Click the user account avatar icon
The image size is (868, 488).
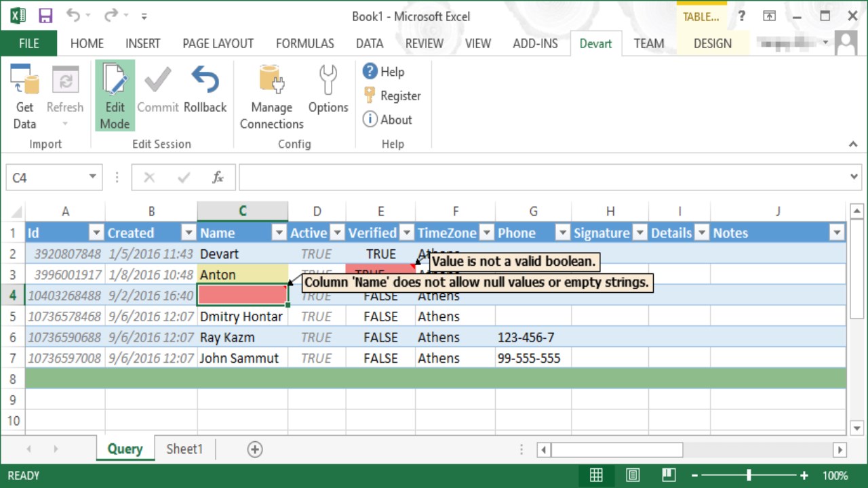(846, 43)
